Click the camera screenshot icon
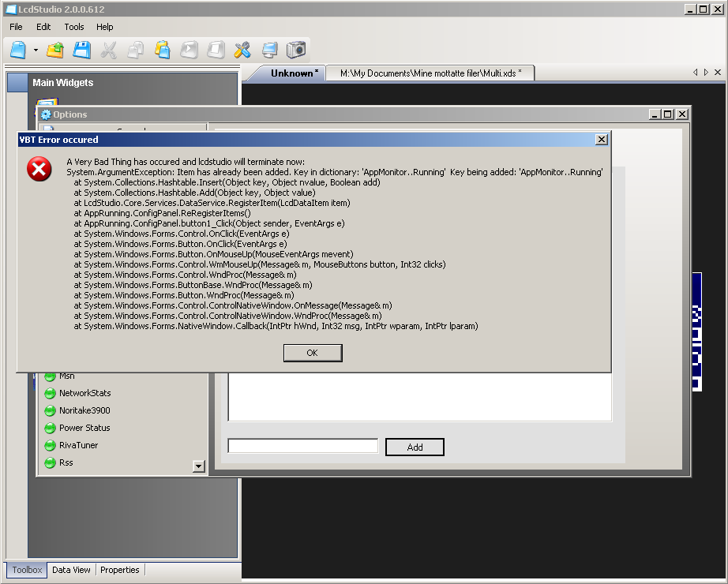The width and height of the screenshot is (728, 584). 296,50
